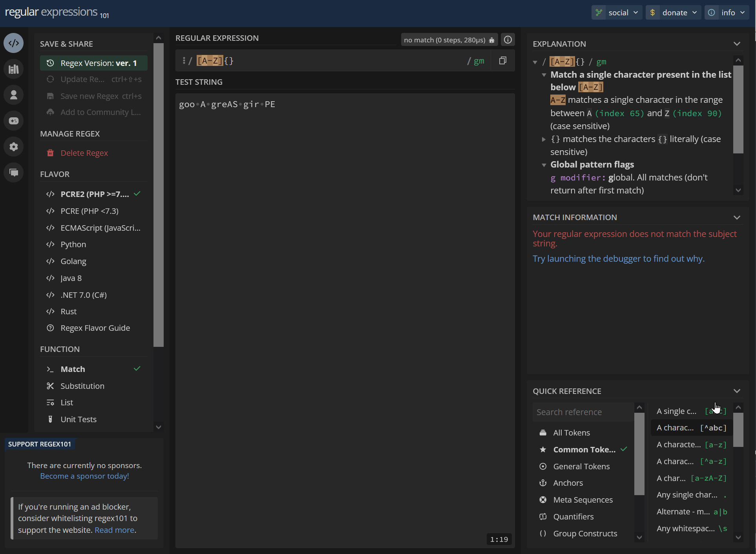Viewport: 756px width, 554px height.
Task: Open the info dropdown menu
Action: tap(727, 13)
